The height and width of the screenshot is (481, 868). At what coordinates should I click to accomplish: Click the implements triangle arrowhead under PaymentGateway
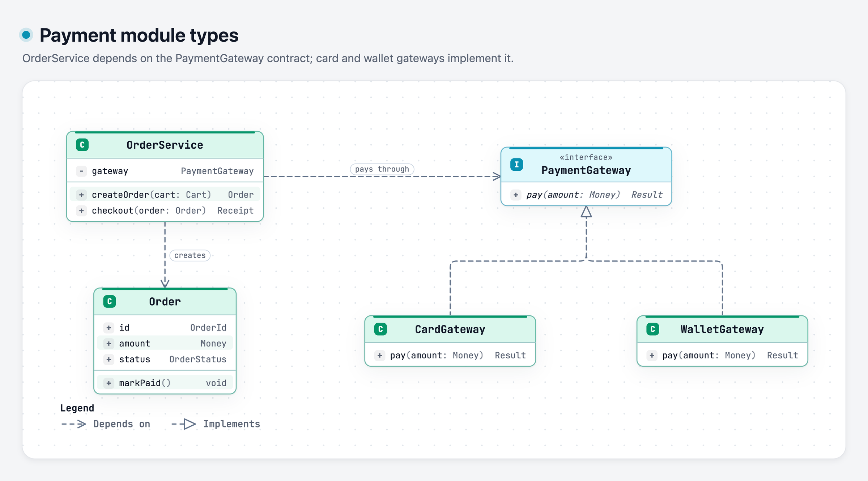tap(586, 212)
